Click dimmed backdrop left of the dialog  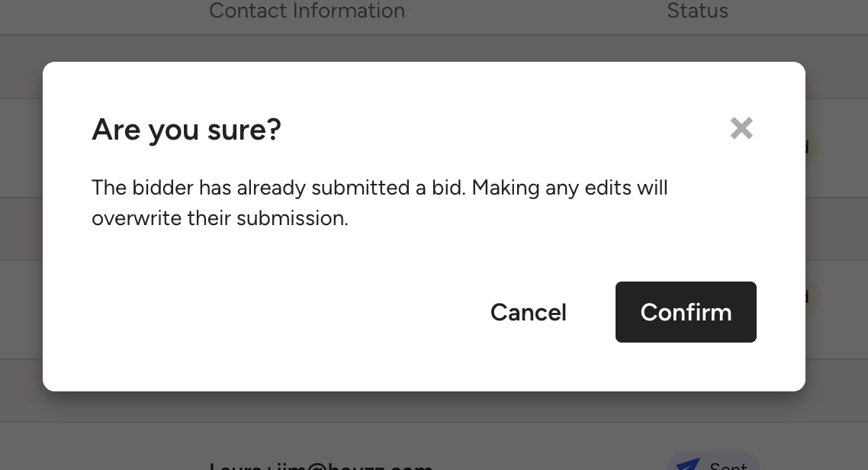(x=21, y=229)
